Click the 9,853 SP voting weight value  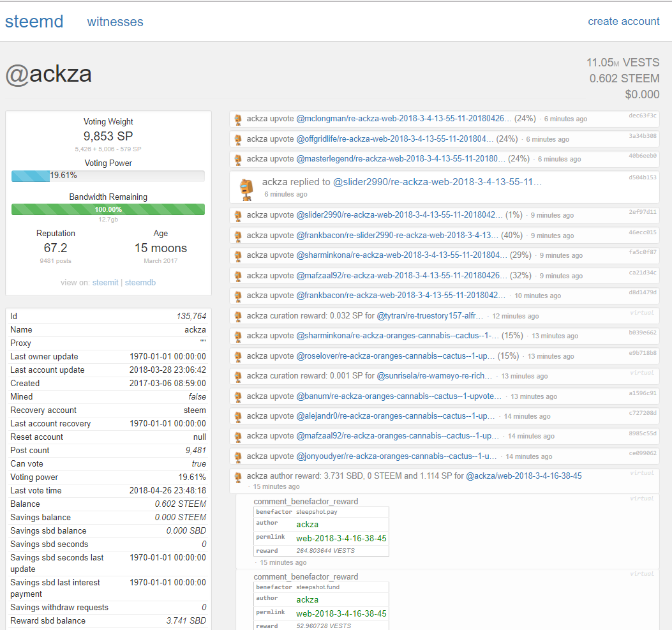coord(108,137)
